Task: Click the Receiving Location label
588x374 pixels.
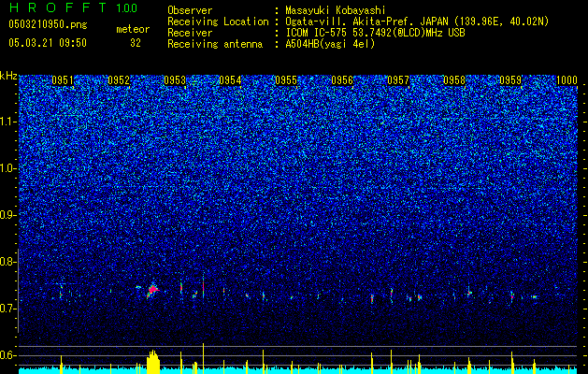Action: pyautogui.click(x=218, y=22)
